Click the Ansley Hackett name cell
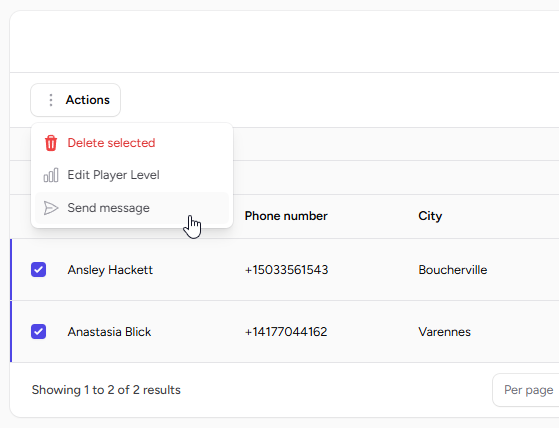Image resolution: width=559 pixels, height=428 pixels. (110, 270)
